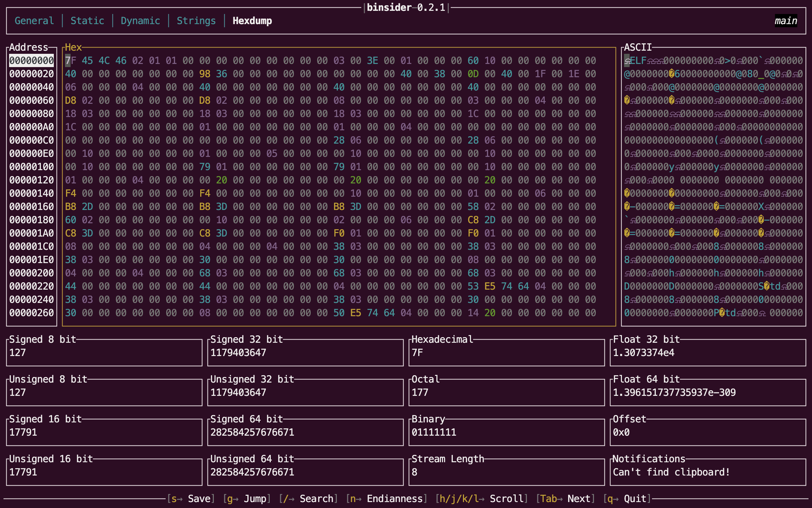The width and height of the screenshot is (812, 508).
Task: Click the main badge at top right
Action: (785, 21)
